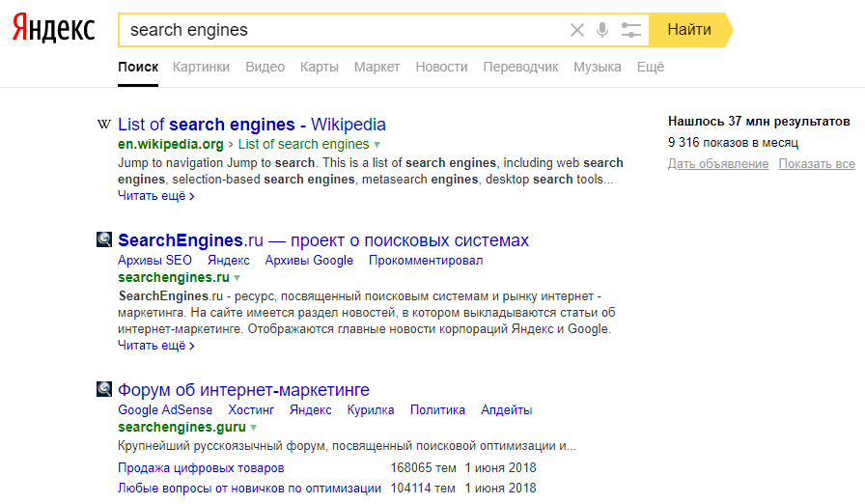Click Дать объявление link
The width and height of the screenshot is (865, 504).
pyautogui.click(x=718, y=164)
